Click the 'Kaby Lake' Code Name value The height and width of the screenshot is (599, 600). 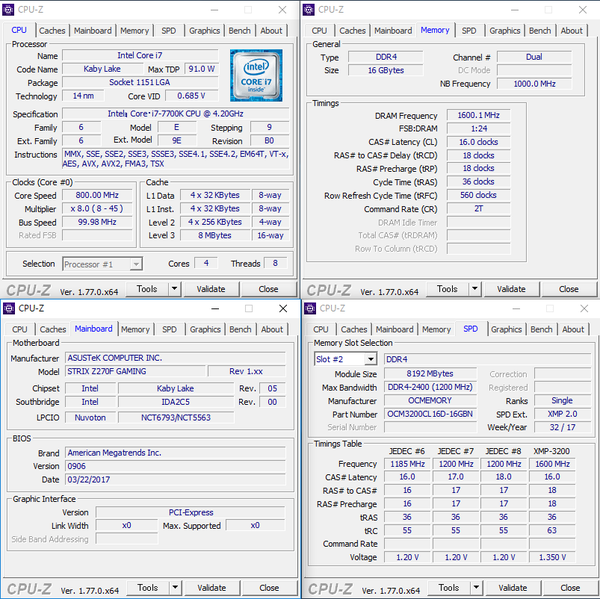tap(102, 69)
